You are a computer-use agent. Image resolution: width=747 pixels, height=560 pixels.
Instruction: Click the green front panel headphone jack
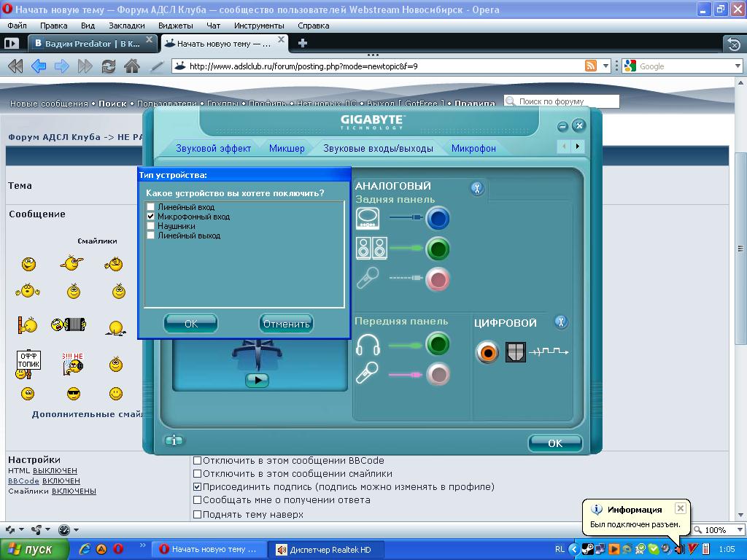pos(438,344)
